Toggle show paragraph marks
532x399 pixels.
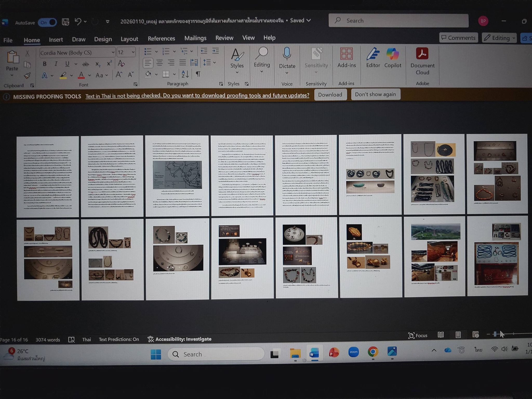pyautogui.click(x=198, y=74)
